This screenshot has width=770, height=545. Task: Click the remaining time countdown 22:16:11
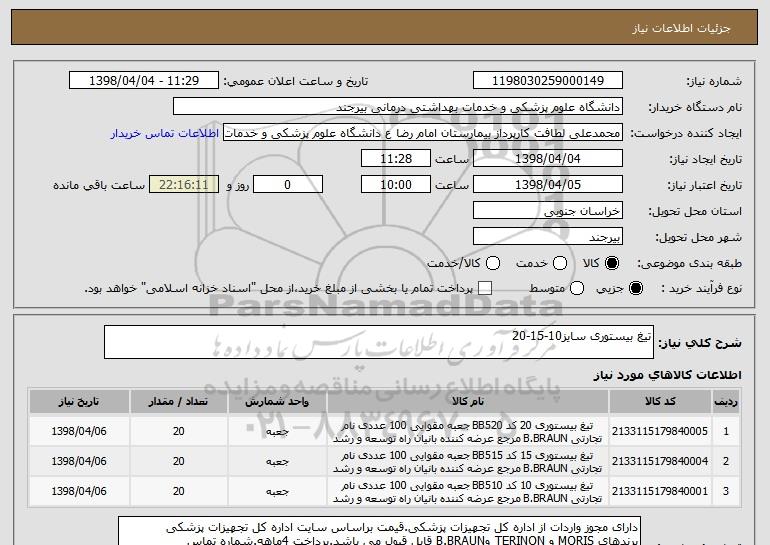(184, 185)
